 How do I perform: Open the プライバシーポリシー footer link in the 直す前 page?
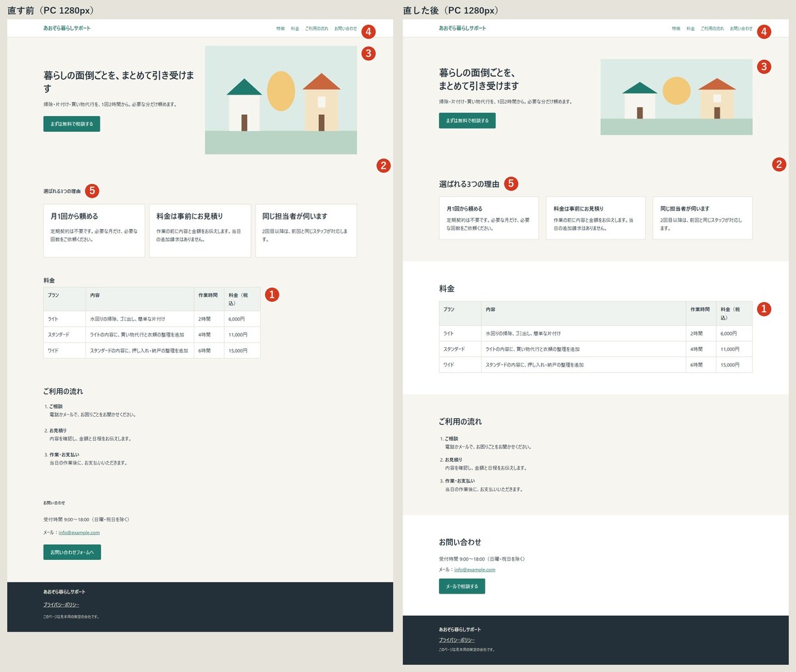click(x=61, y=605)
